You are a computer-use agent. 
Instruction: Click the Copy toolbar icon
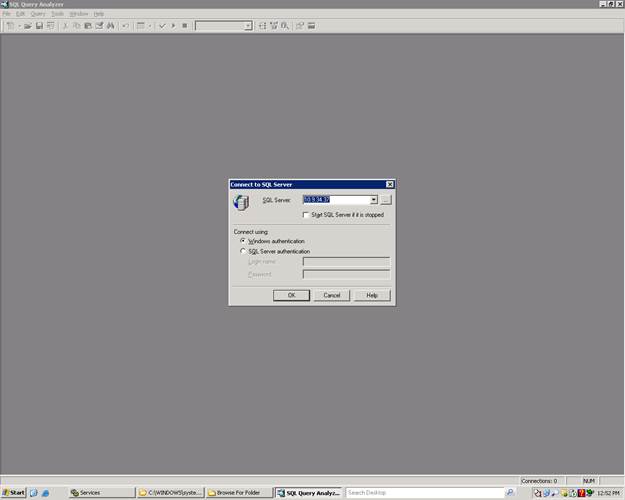pos(77,26)
